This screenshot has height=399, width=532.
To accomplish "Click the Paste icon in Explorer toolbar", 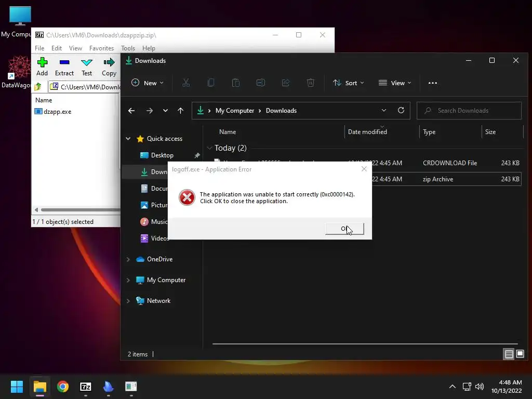I will click(x=235, y=83).
